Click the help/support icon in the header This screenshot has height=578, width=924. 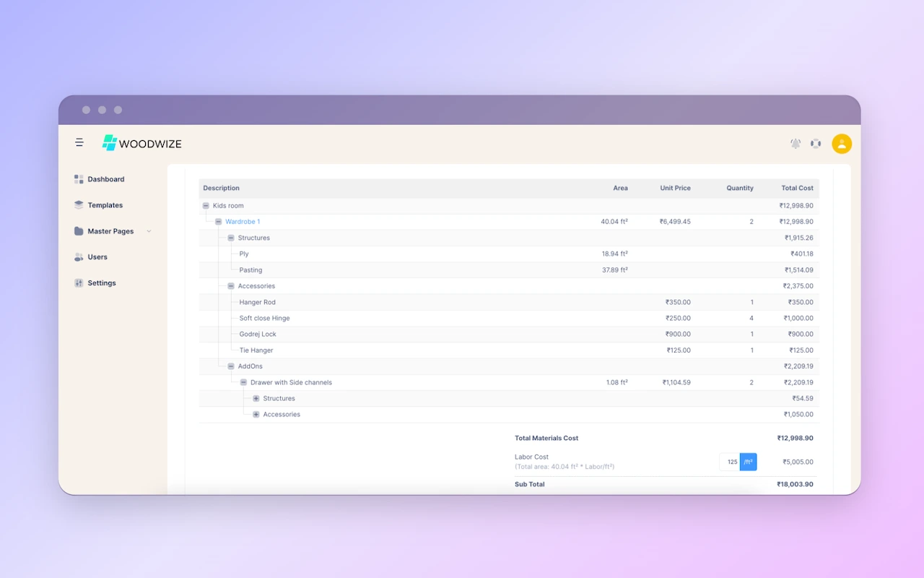pos(816,143)
